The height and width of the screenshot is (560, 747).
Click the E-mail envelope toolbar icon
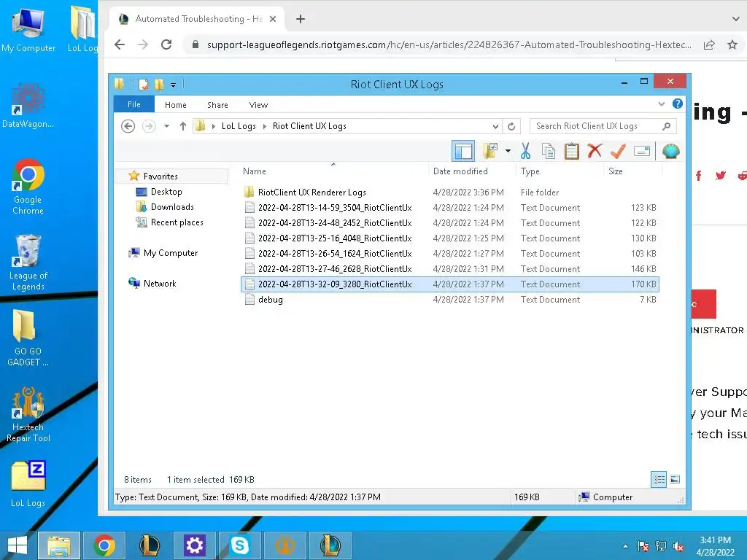642,152
